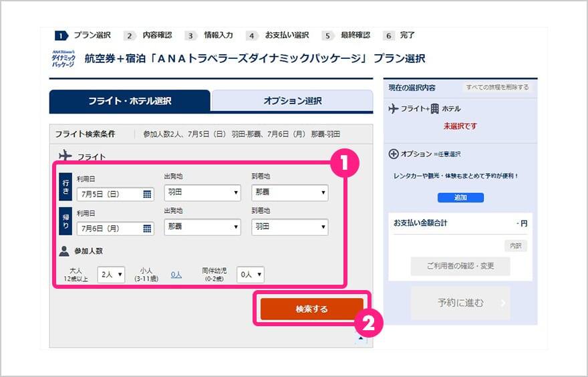
Task: Open return 出発地 dropdown showing 那覇
Action: 202,227
